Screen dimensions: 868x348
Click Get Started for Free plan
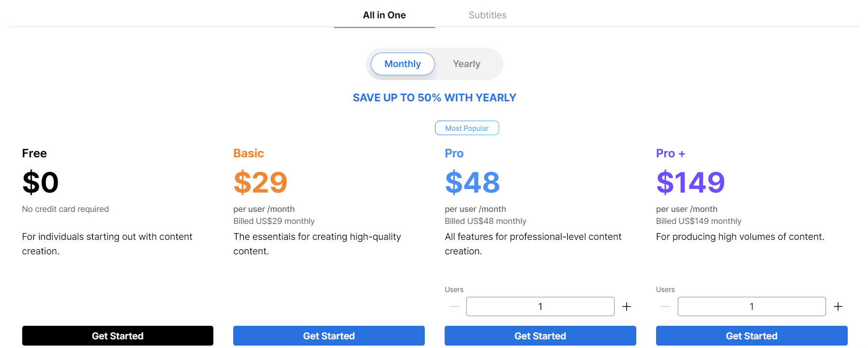pos(117,335)
